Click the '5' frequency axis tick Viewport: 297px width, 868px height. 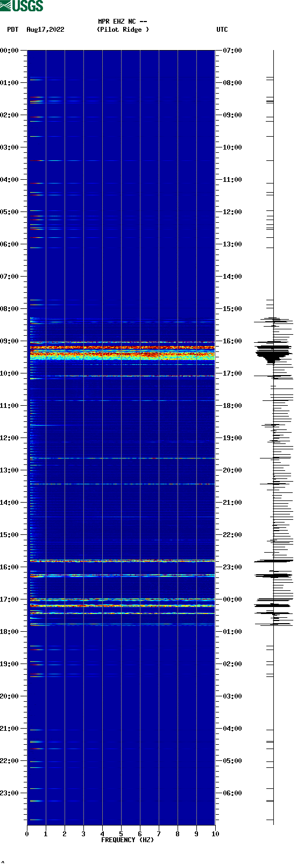coord(121,834)
